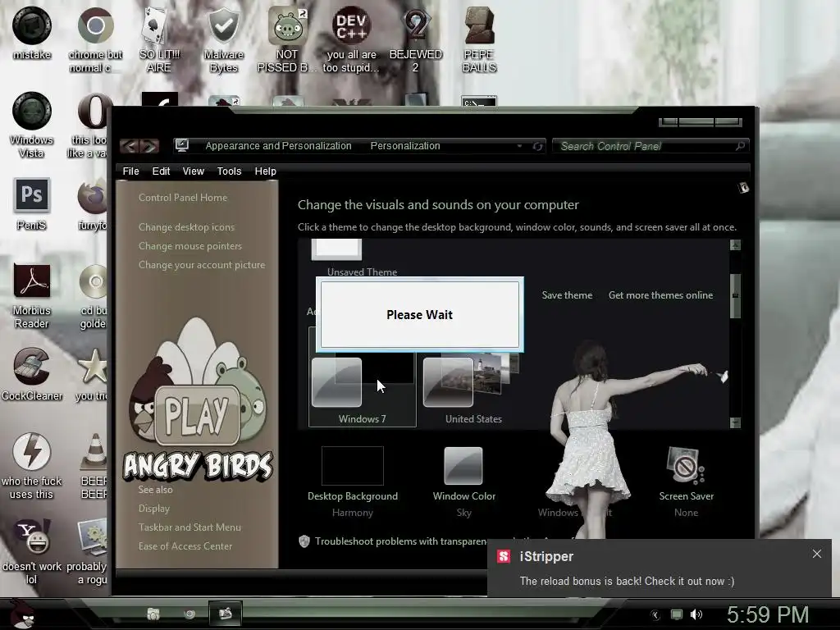This screenshot has height=630, width=840.
Task: Select the Windows 7 theme thumbnail
Action: pyautogui.click(x=362, y=388)
